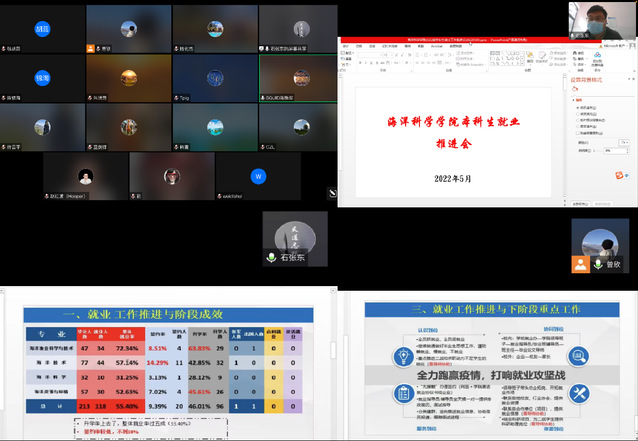This screenshot has height=441, width=638.
Task: Click the pin icon at the gallery's bottom-right corner
Action: pos(332,194)
